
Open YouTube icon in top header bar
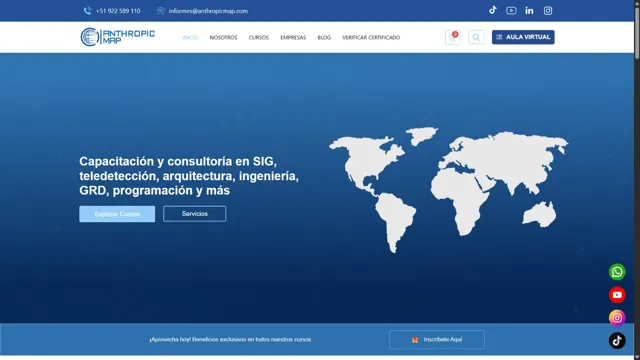pyautogui.click(x=511, y=11)
